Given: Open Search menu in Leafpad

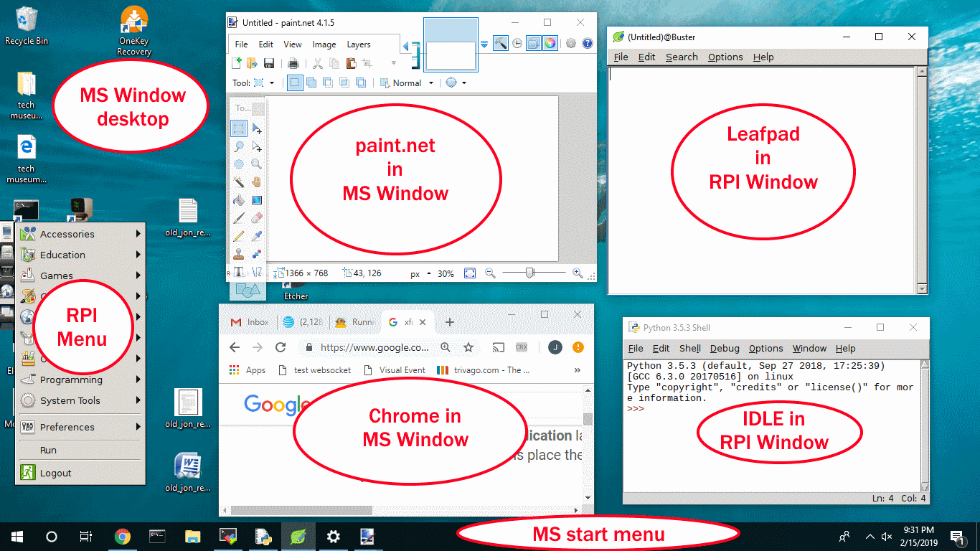Looking at the screenshot, I should click(682, 57).
